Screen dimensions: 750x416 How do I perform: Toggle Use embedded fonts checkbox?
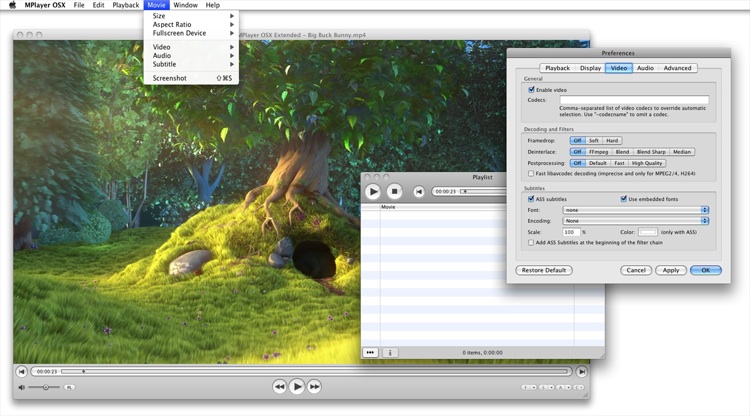point(624,198)
